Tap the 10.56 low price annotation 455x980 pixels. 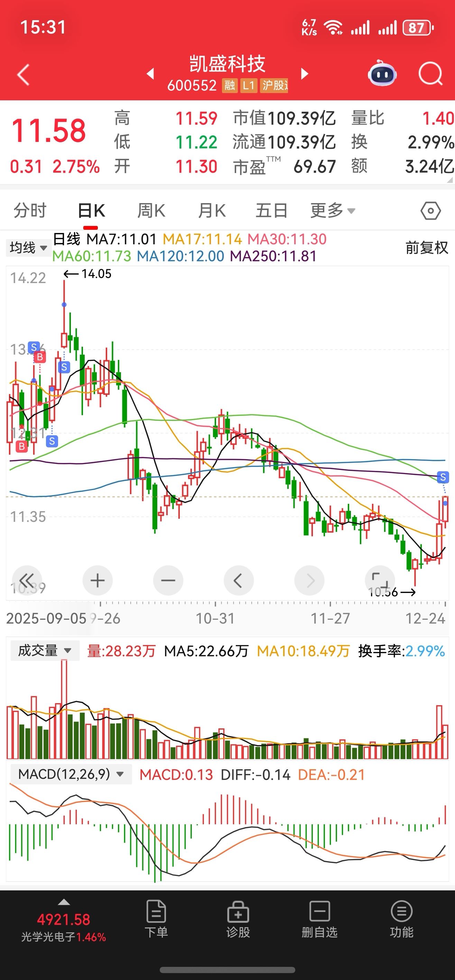coord(391,592)
